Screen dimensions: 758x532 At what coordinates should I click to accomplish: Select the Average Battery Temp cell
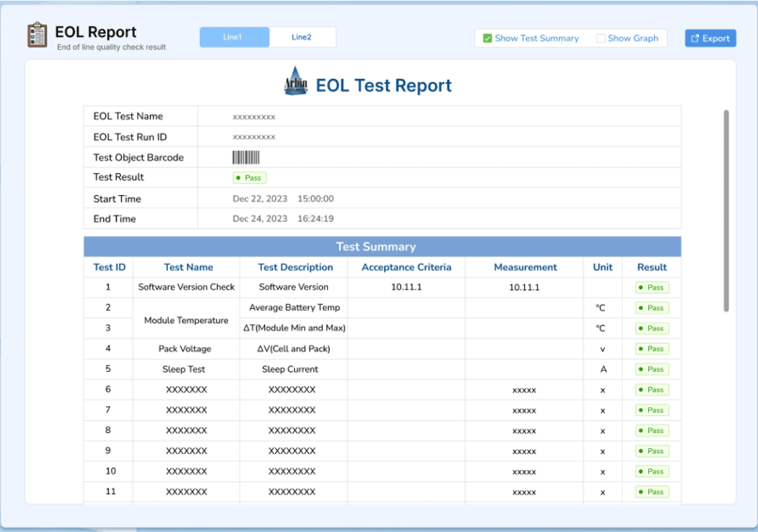pyautogui.click(x=294, y=307)
